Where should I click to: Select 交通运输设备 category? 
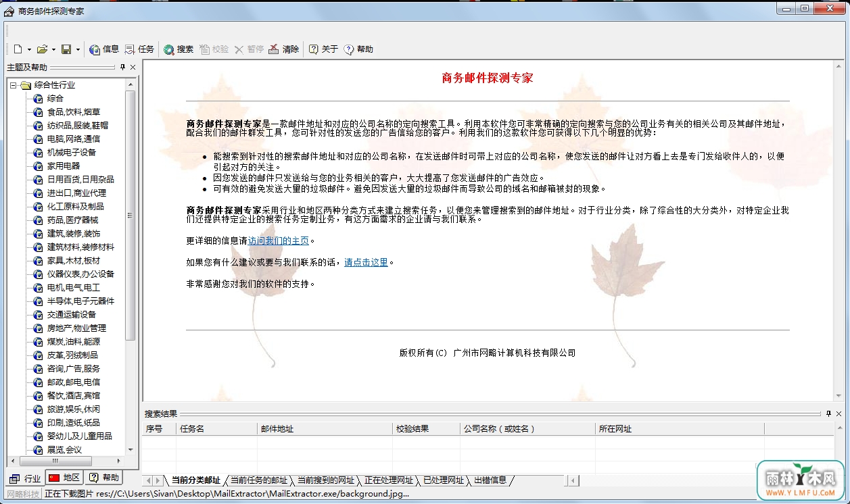[x=72, y=314]
